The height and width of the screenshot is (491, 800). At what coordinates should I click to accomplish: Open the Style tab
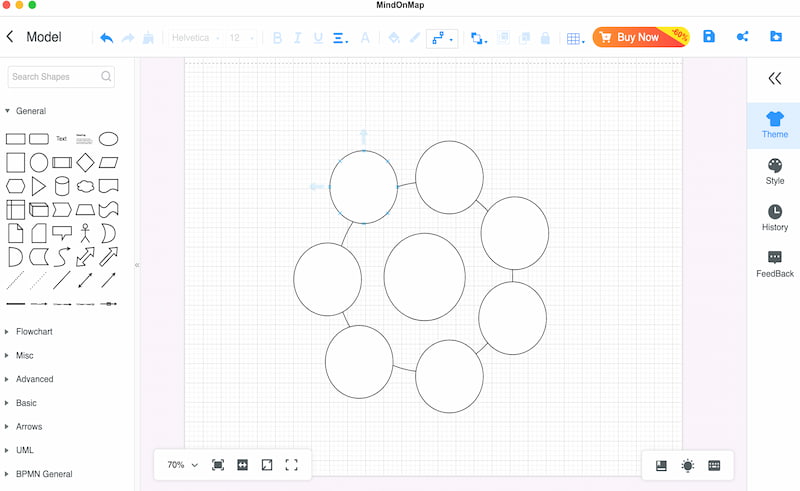click(774, 172)
